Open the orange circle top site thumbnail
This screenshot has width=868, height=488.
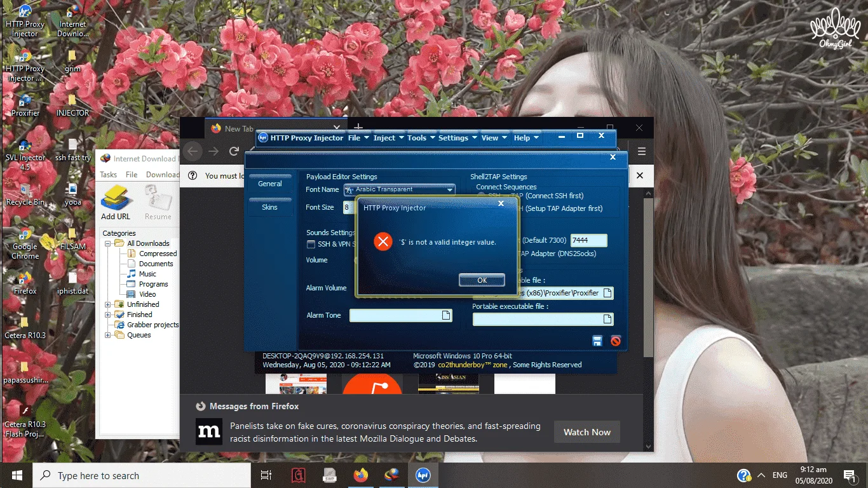tap(372, 383)
